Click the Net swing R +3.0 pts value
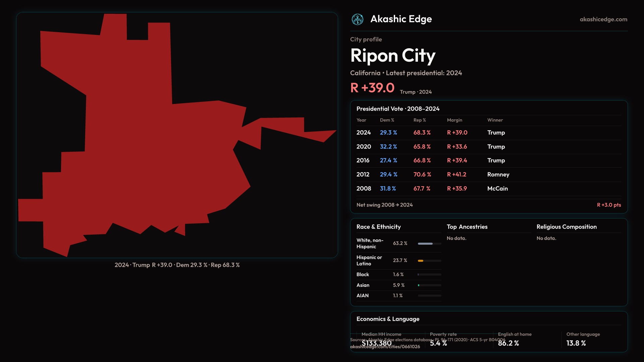This screenshot has height=362, width=644. [x=609, y=205]
